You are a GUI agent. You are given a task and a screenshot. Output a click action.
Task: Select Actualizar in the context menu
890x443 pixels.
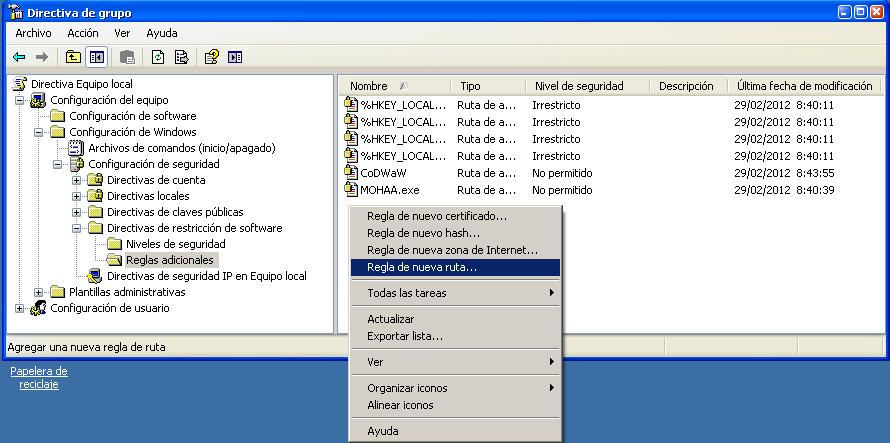(455, 319)
